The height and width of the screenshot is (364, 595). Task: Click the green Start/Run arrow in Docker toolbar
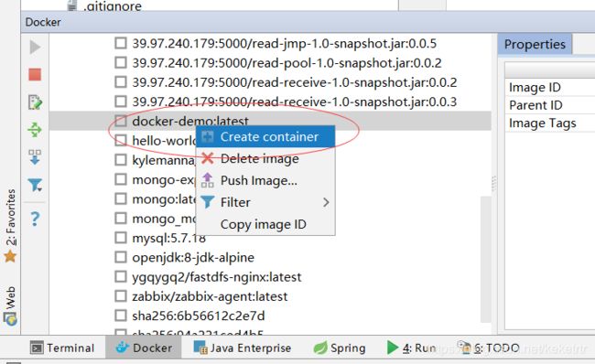[35, 47]
